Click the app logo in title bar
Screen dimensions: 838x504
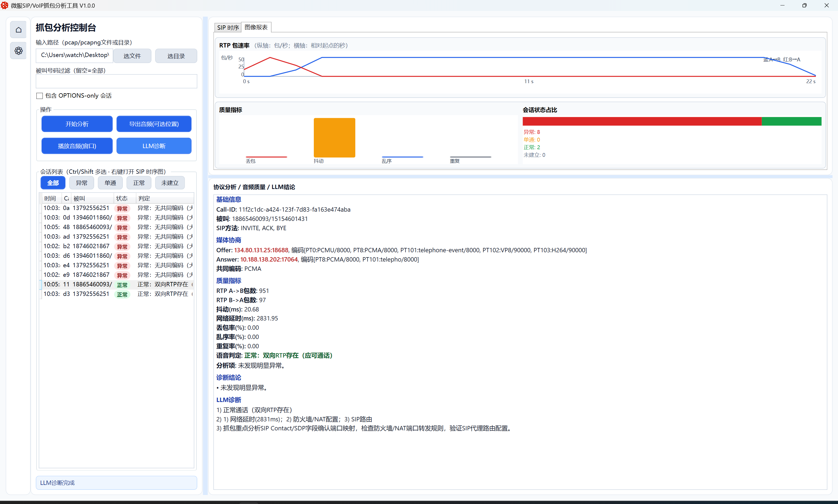(4, 5)
